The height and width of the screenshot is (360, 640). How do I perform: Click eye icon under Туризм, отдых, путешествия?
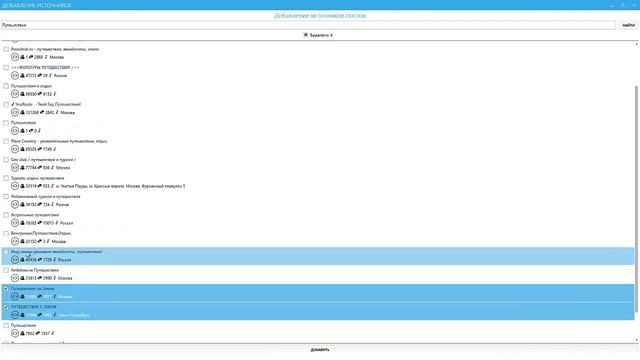click(x=15, y=186)
